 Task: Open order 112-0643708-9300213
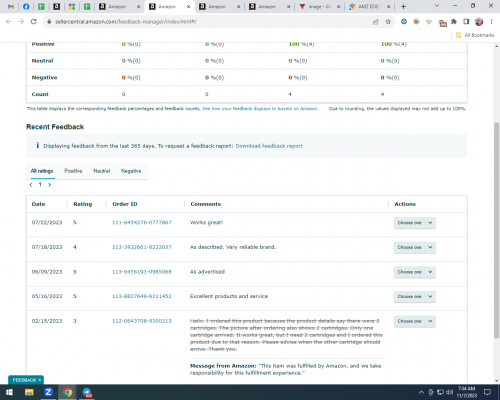(142, 321)
